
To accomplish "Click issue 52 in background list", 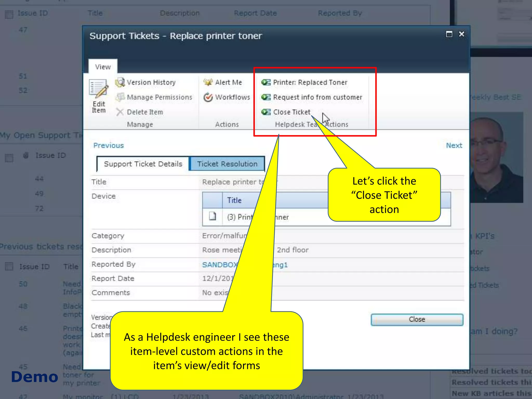I will point(23,90).
